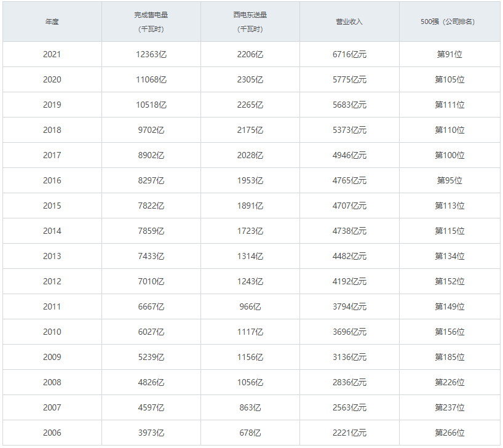The height and width of the screenshot is (448, 503).
Task: Click the 2206亿 cell in the 2021 row
Action: click(250, 54)
